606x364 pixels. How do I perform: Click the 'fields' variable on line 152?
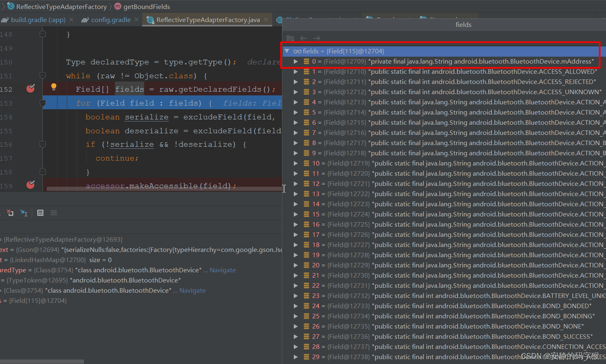pos(130,89)
